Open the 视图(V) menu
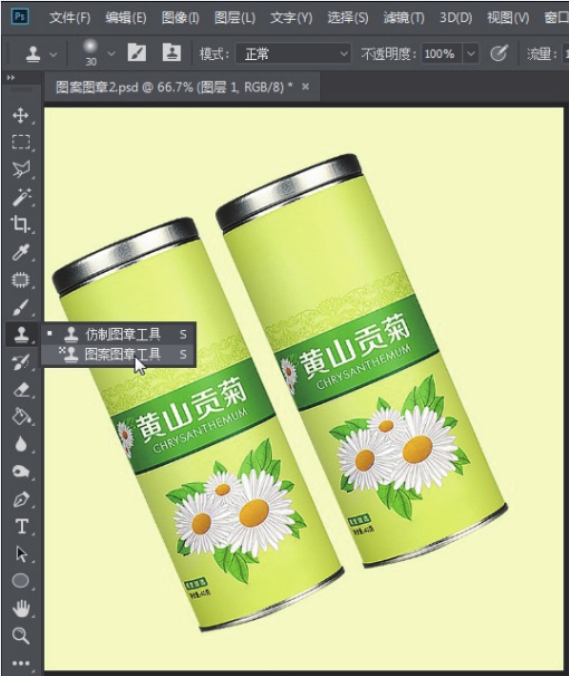The height and width of the screenshot is (676, 569). click(508, 18)
